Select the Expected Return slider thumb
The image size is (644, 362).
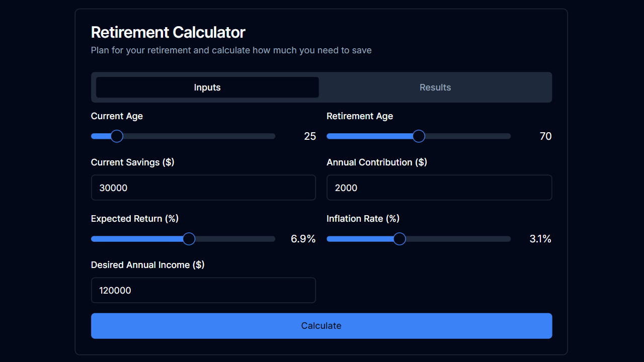pyautogui.click(x=189, y=238)
